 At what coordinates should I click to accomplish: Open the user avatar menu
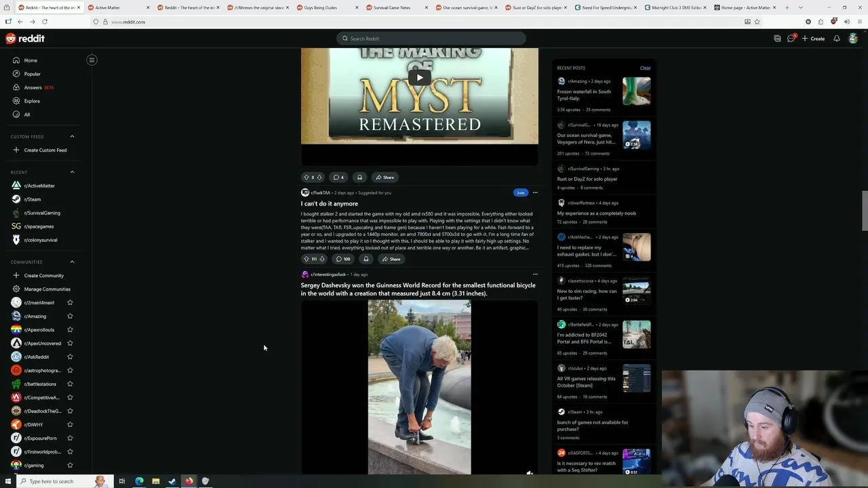pyautogui.click(x=853, y=39)
